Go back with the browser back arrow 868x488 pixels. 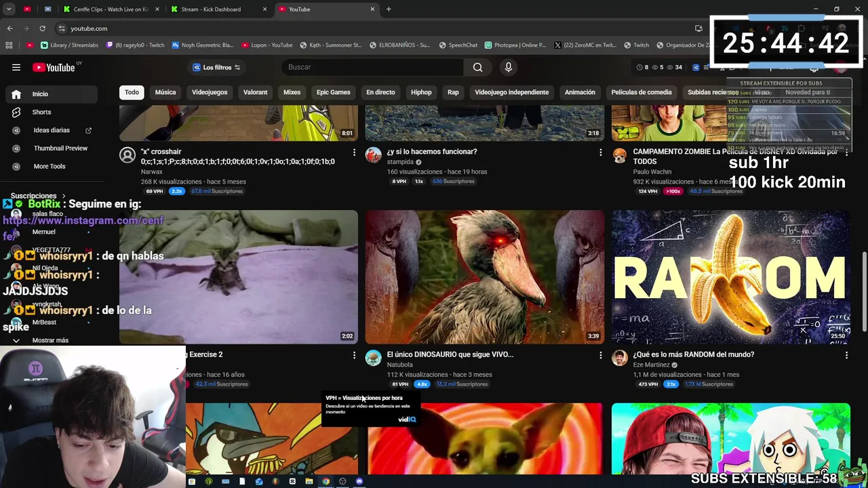pyautogui.click(x=9, y=28)
